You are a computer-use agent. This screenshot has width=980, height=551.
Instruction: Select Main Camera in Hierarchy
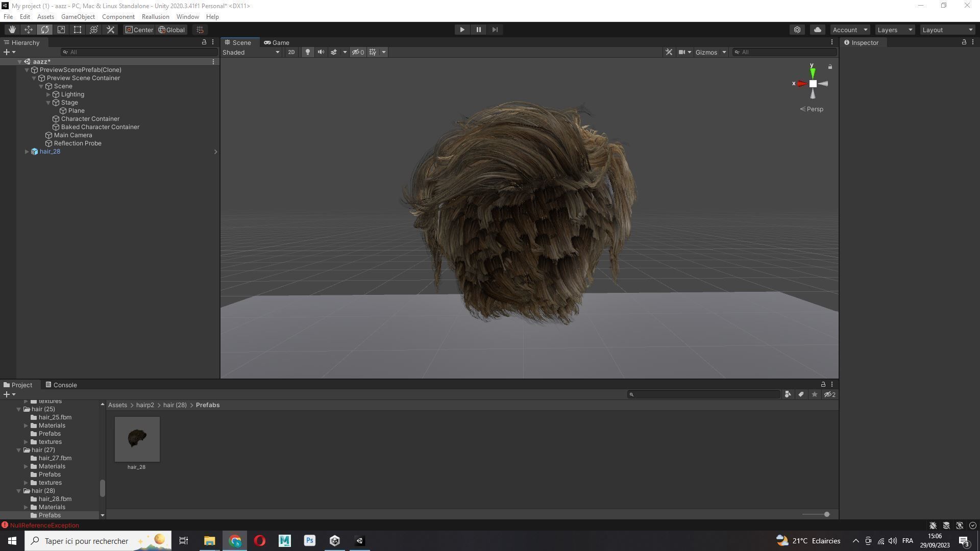[73, 135]
